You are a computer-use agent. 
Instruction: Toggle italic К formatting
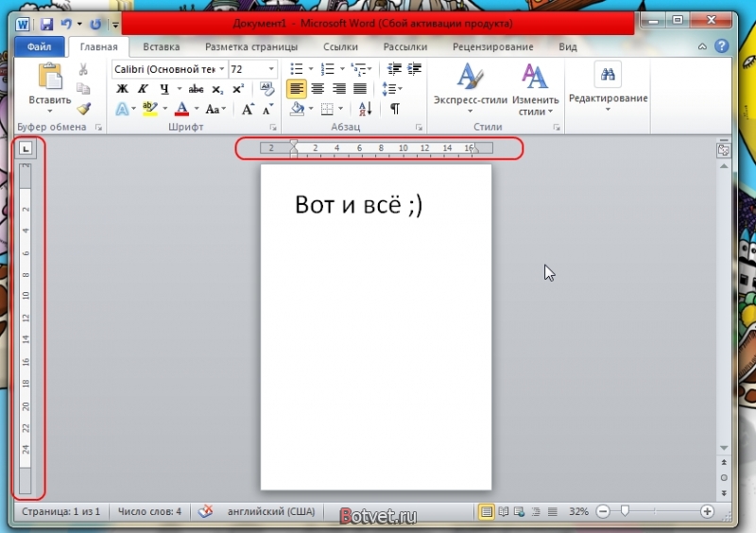click(143, 89)
